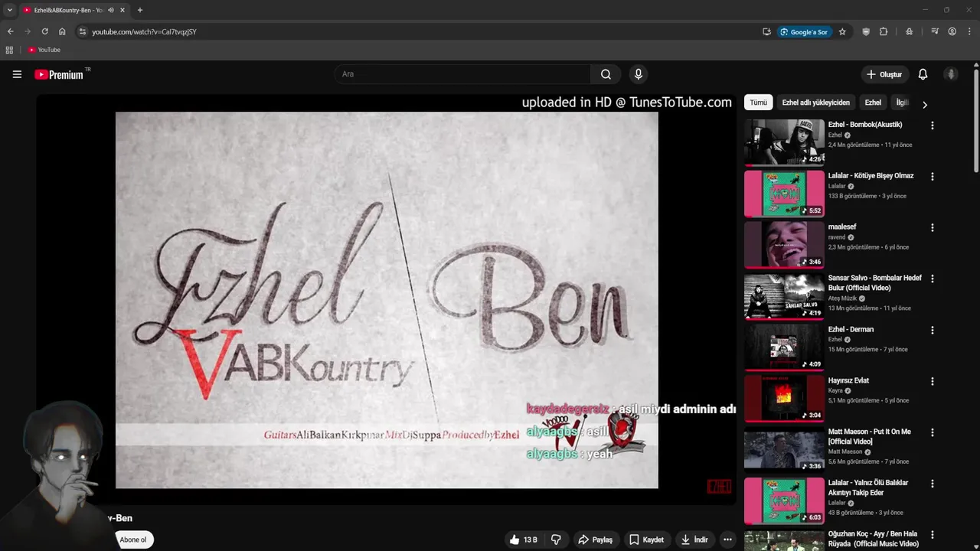Open the YouTube guide hamburger menu

(x=17, y=74)
